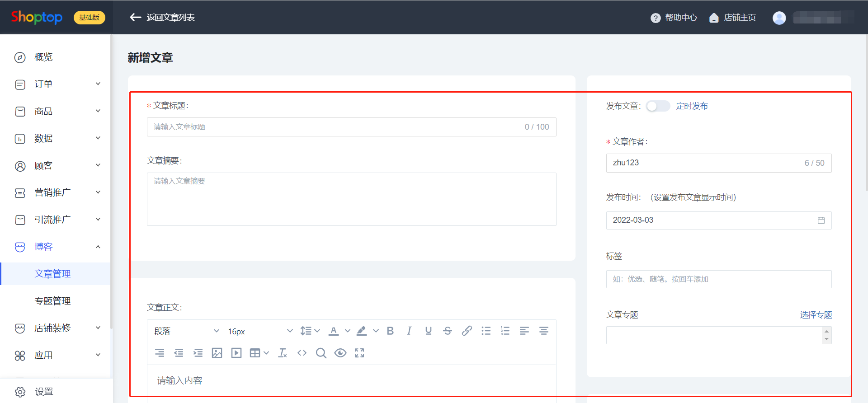The image size is (868, 403).
Task: Insert a video using the play icon
Action: click(236, 353)
